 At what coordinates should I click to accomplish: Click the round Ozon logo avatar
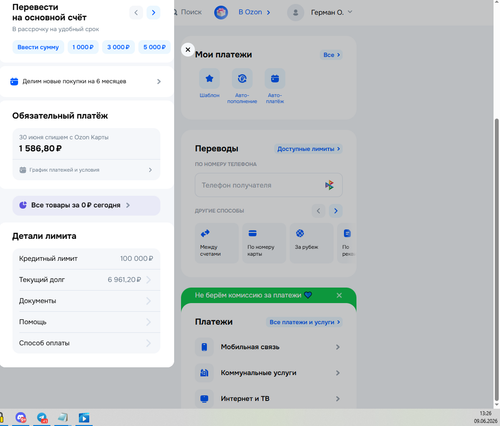221,12
